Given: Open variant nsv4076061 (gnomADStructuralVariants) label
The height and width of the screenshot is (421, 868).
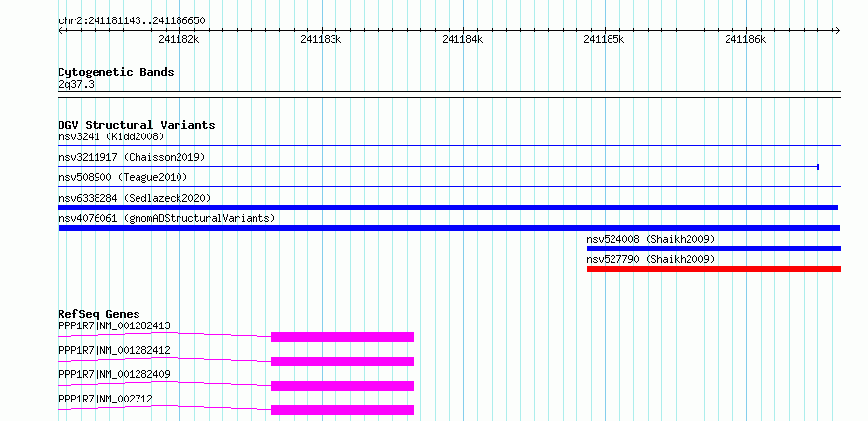Looking at the screenshot, I should [x=167, y=218].
